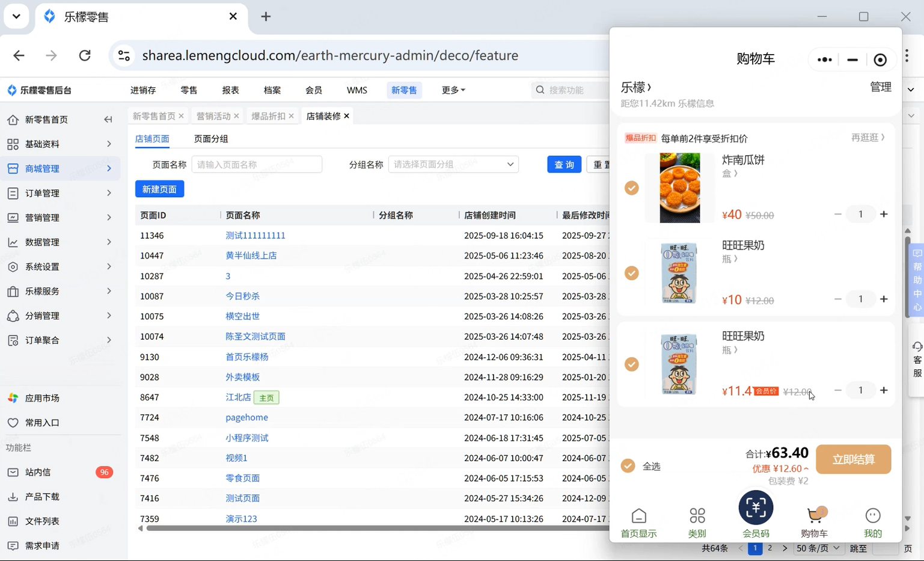Click 管理 in the cart header
The image size is (924, 561).
tap(881, 87)
